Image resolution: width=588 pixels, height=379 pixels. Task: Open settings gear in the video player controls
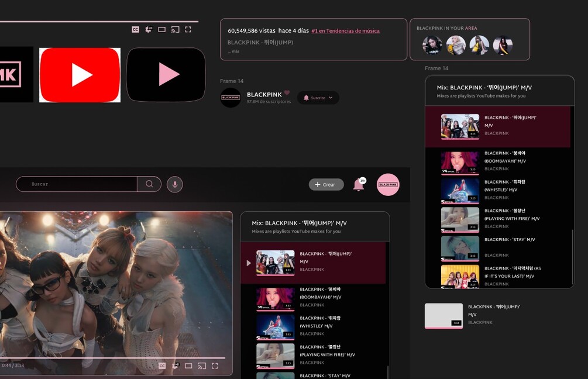pos(175,366)
